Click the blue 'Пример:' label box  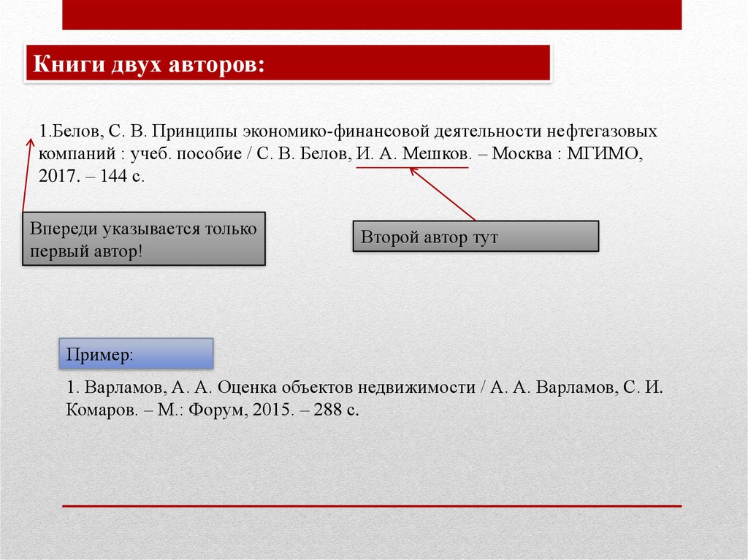point(136,353)
